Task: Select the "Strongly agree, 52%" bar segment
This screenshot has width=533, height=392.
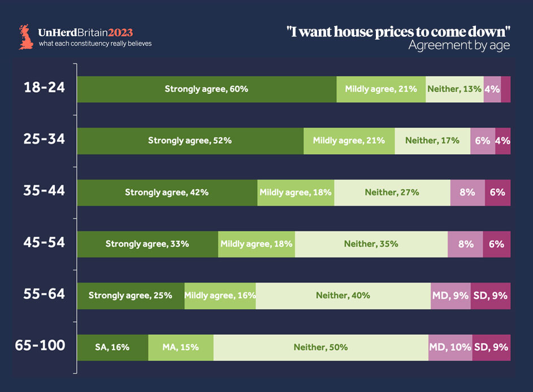Action: click(x=190, y=141)
